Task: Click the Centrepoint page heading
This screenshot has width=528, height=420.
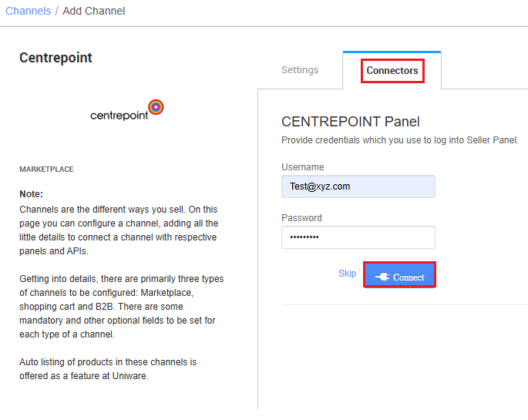Action: (x=55, y=58)
